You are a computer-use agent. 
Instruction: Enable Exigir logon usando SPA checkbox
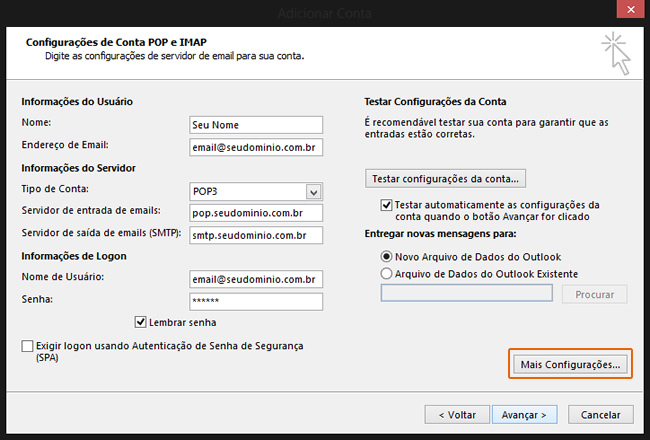coord(26,346)
